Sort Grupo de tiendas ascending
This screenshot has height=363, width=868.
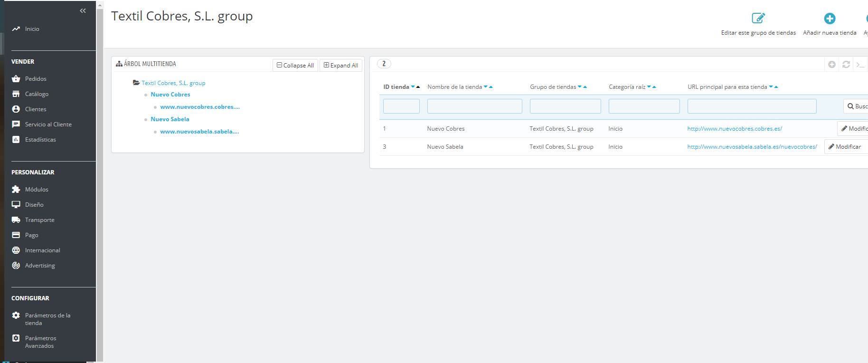[x=585, y=87]
